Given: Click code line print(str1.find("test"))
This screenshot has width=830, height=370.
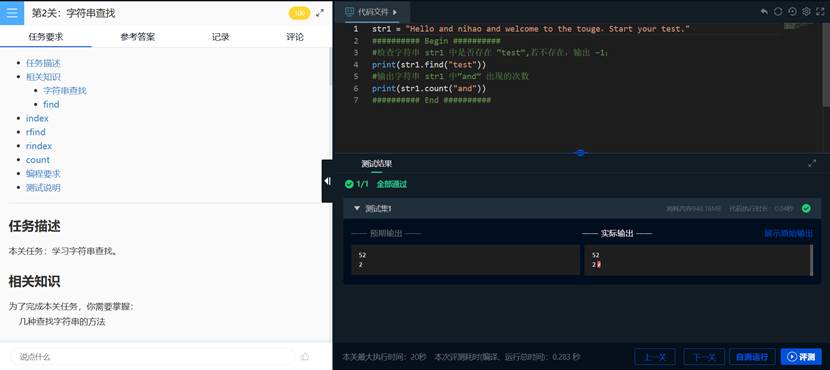Looking at the screenshot, I should [x=429, y=65].
